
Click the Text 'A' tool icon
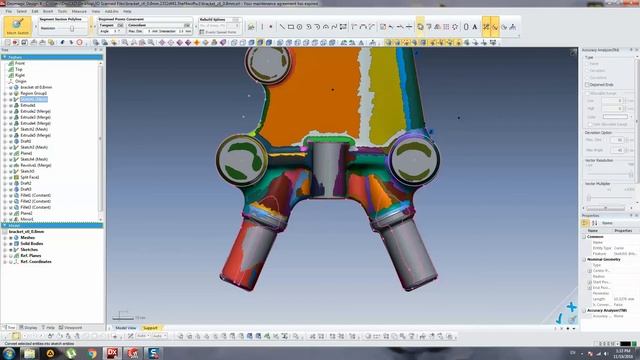475,27
